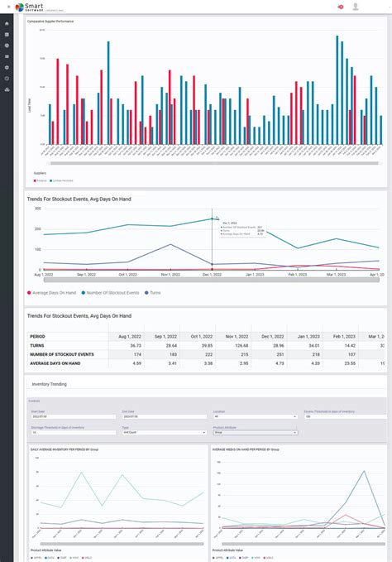Open the bottom cubes sidebar icon

(x=7, y=89)
